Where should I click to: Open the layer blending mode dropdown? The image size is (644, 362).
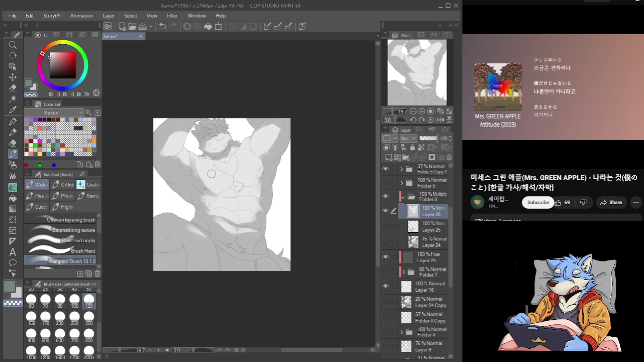click(x=408, y=138)
